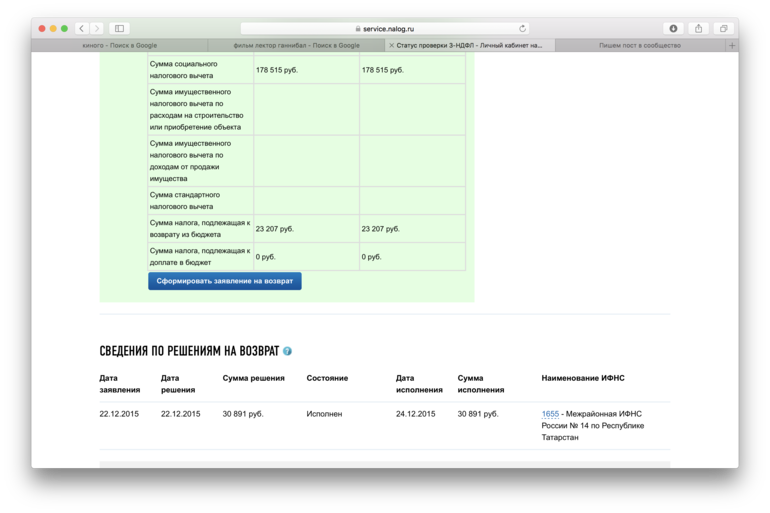Open a new tab with plus button
The height and width of the screenshot is (513, 770).
click(731, 45)
